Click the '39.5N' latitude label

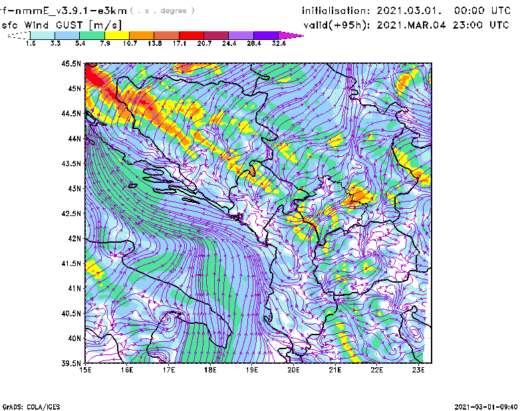point(71,364)
